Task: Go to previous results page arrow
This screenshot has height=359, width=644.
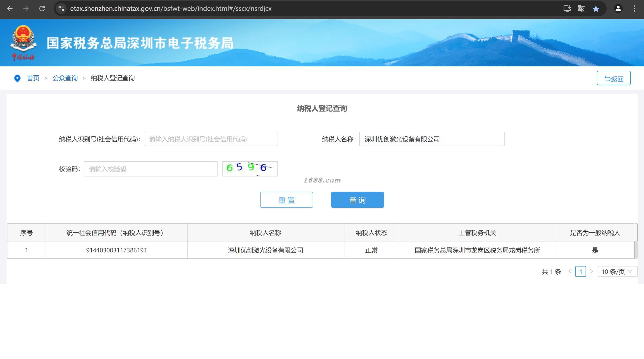Action: 570,271
